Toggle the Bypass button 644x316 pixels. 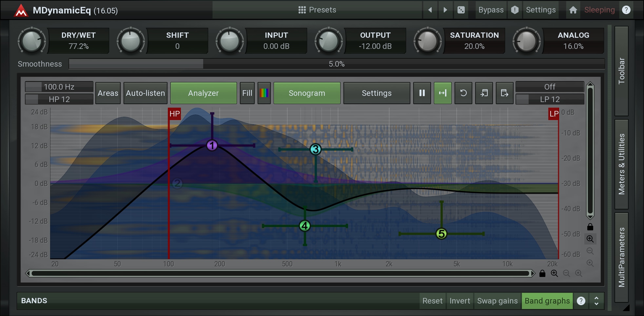[x=491, y=10]
